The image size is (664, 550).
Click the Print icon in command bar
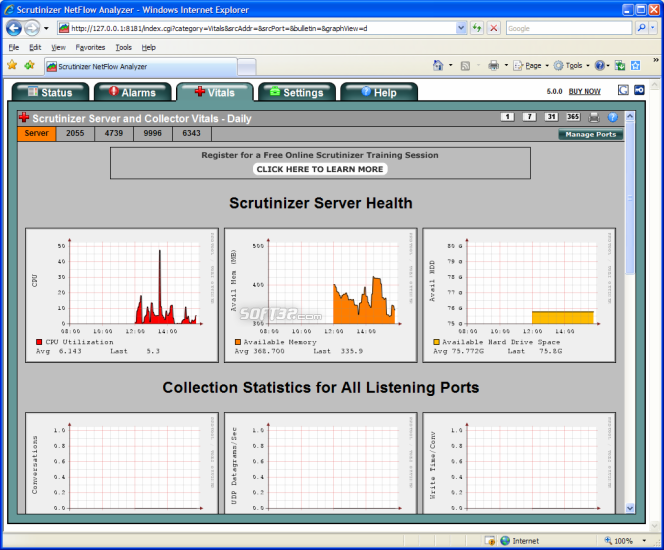pos(493,66)
